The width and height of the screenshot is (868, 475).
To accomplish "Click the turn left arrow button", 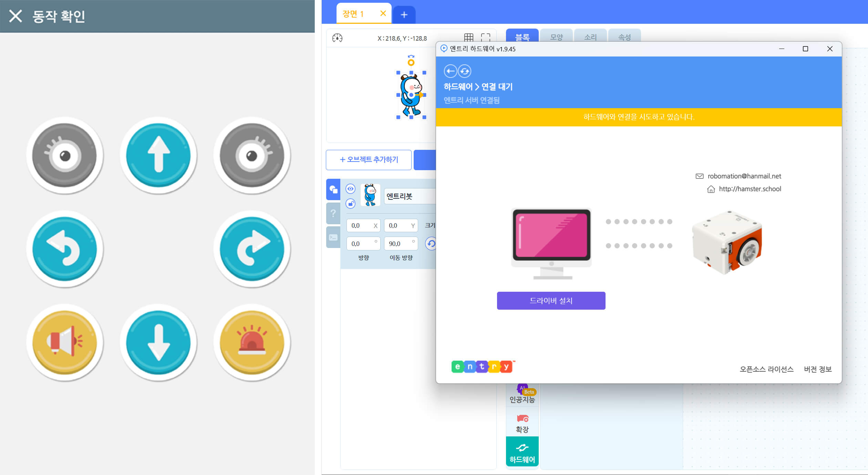I will pos(65,249).
